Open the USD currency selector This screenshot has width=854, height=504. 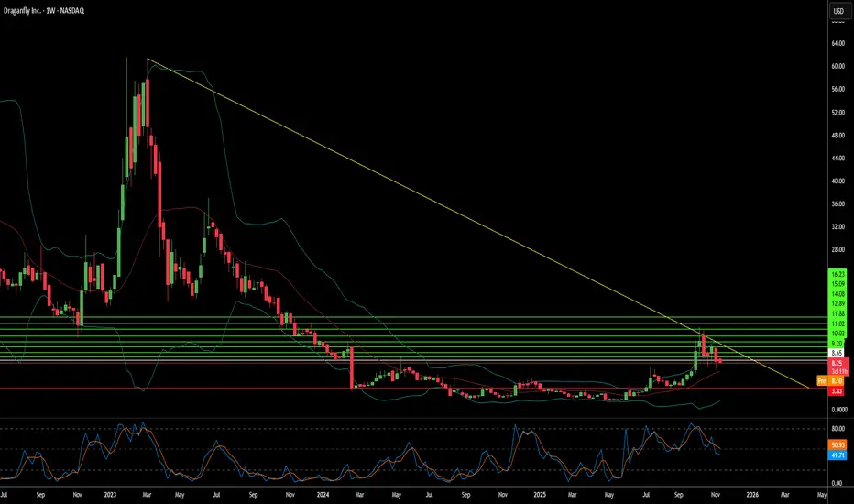click(x=838, y=11)
